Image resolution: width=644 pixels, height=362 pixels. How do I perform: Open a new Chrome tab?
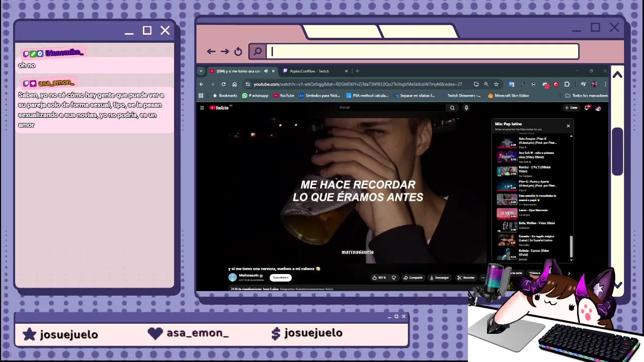[357, 71]
